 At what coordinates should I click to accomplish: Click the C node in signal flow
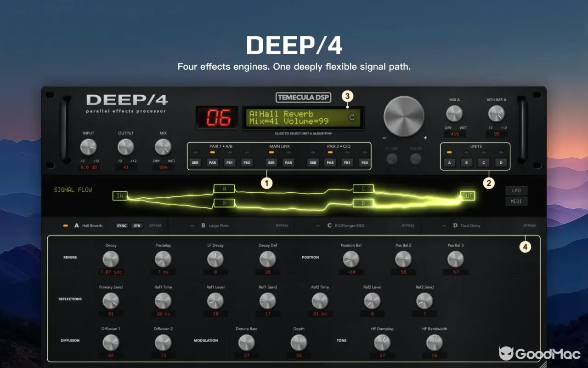pos(363,189)
